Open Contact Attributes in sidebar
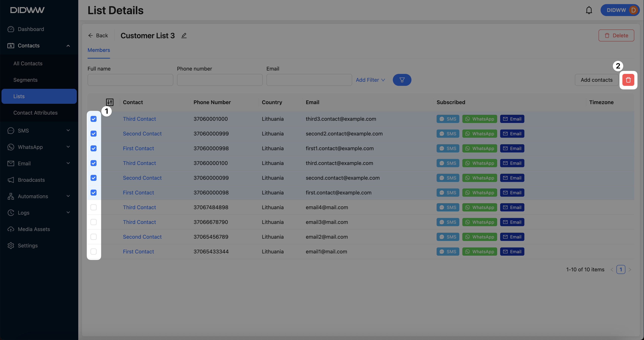 click(39, 113)
